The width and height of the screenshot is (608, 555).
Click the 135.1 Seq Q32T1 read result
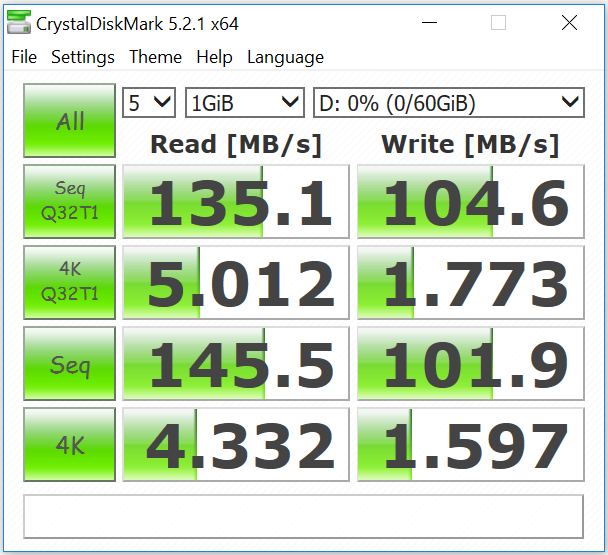point(235,203)
